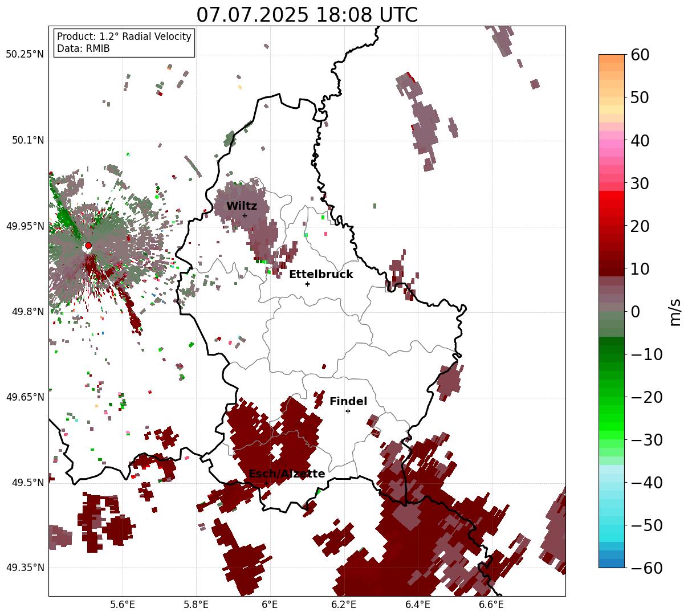Click the 5.8°E longitude label
The image size is (688, 616).
pos(196,605)
